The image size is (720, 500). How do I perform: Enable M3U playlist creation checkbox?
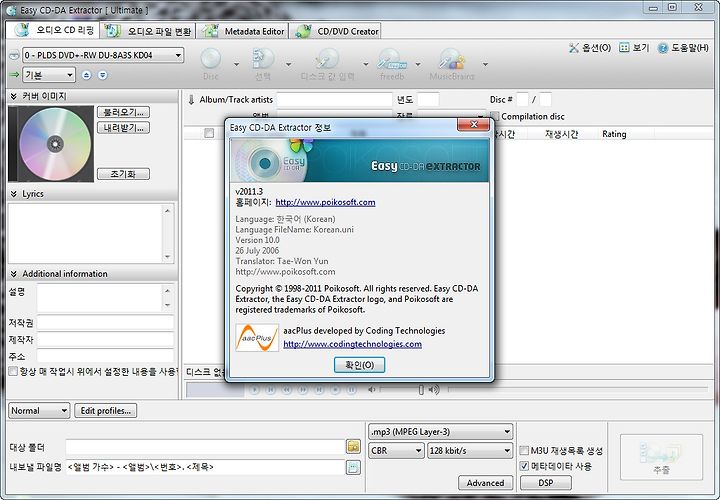524,450
